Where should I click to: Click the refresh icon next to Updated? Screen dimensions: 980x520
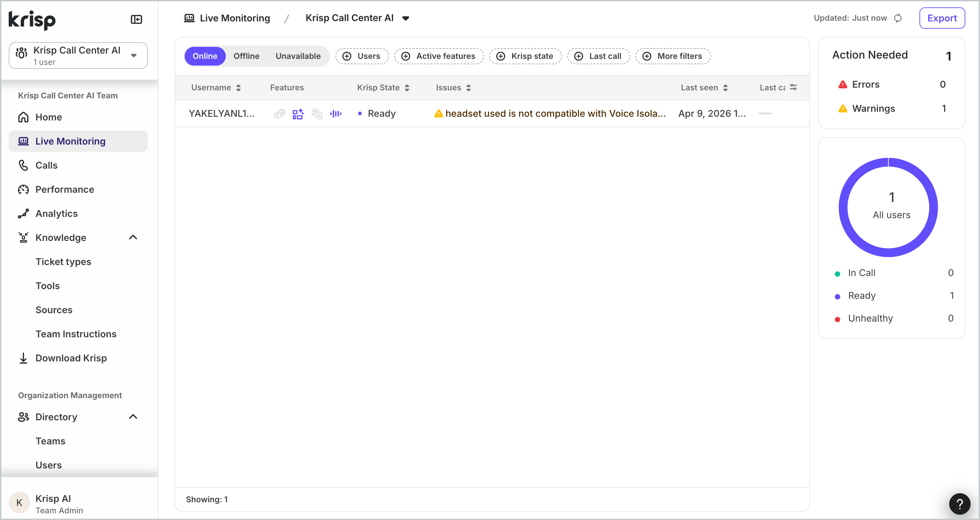point(898,18)
